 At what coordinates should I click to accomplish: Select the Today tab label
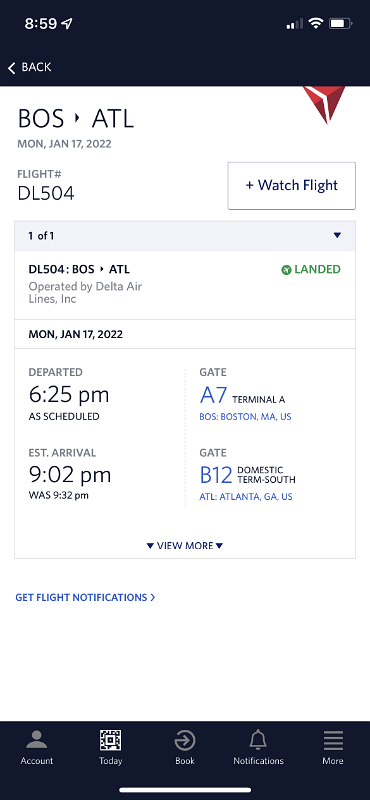point(110,761)
